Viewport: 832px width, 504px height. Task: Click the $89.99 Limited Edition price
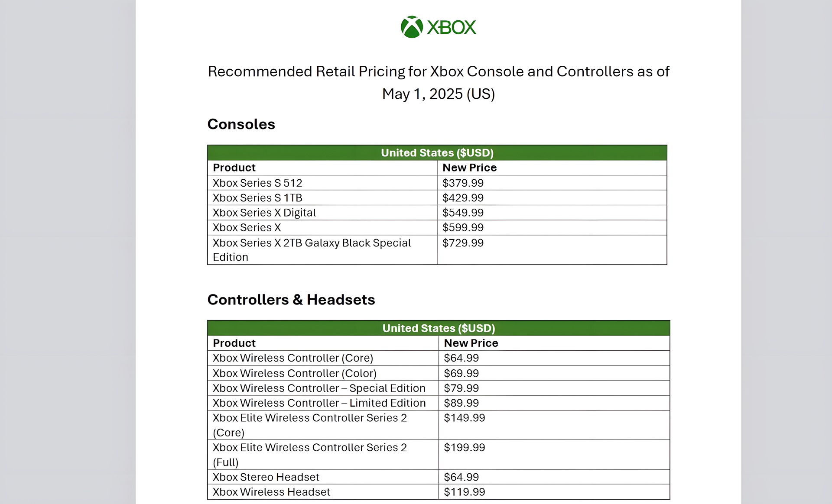(461, 403)
